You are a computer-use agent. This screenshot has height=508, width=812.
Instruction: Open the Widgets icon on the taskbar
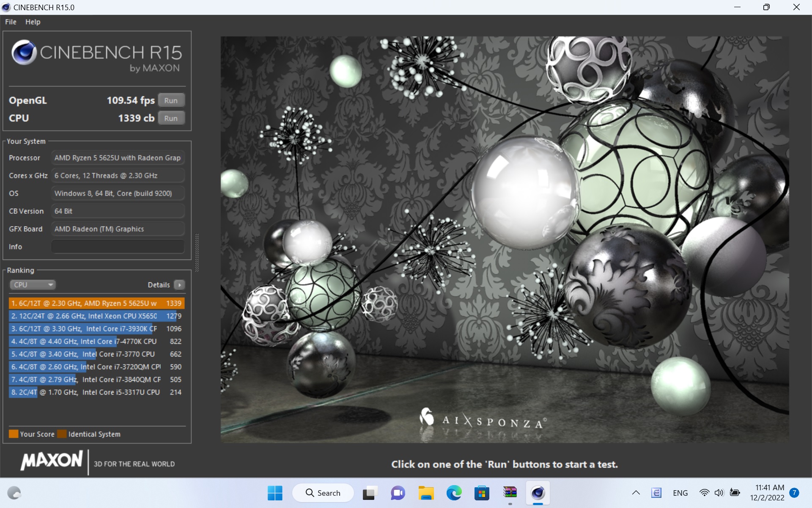coord(14,493)
